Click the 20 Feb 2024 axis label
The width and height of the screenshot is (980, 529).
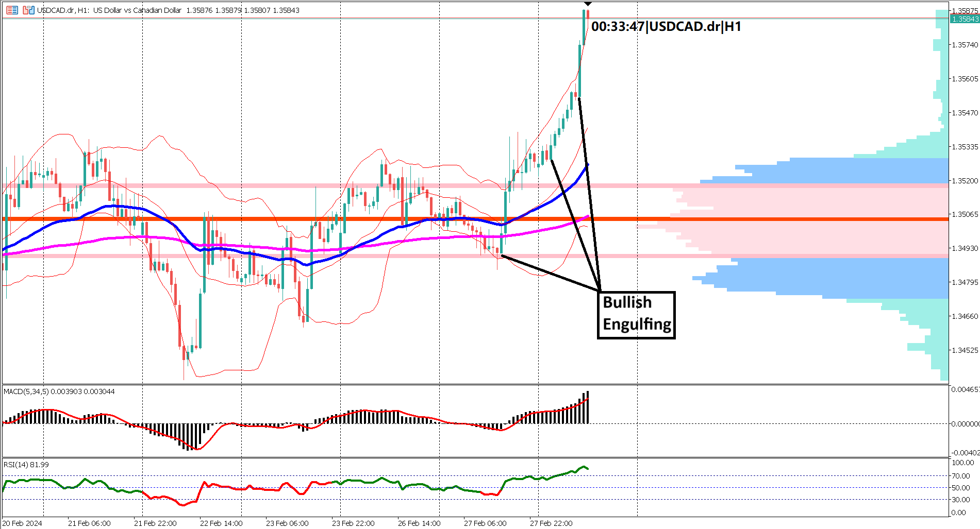[22, 522]
